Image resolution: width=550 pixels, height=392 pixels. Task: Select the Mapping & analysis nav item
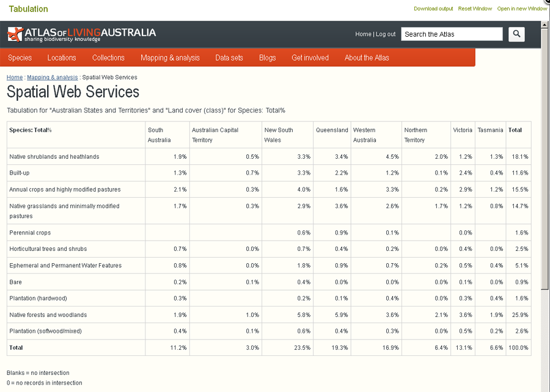170,58
